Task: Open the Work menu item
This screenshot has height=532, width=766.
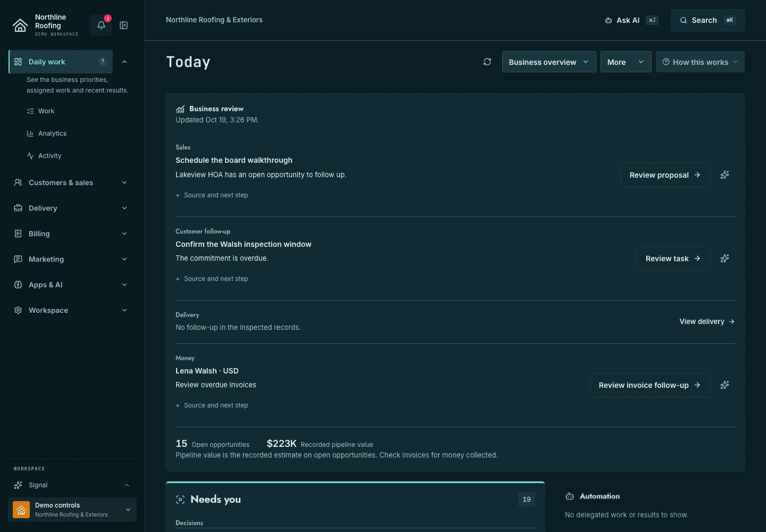Action: pos(46,111)
